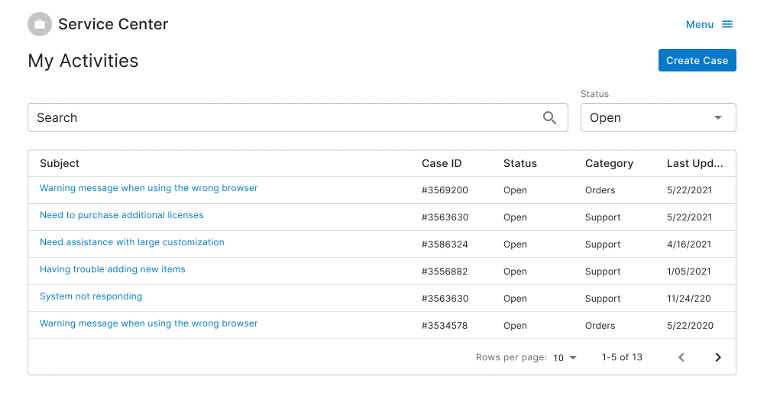Go to previous page arrow

[681, 357]
